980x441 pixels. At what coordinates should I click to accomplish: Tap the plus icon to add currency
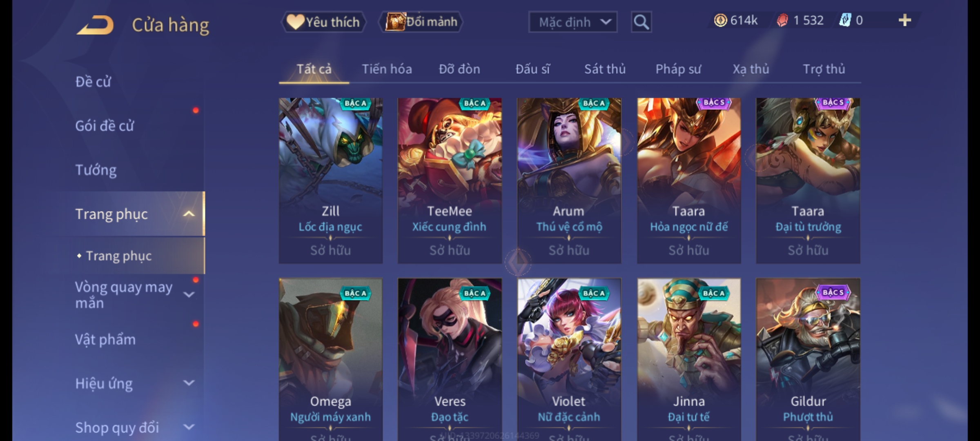(905, 20)
